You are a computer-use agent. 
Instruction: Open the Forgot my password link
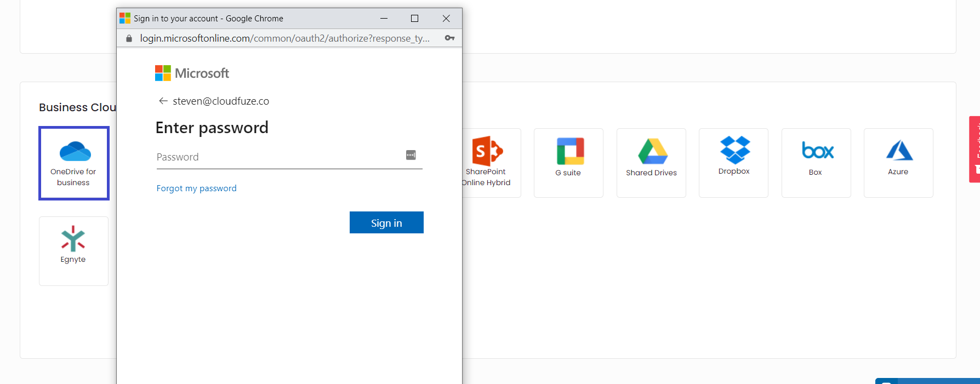(196, 188)
